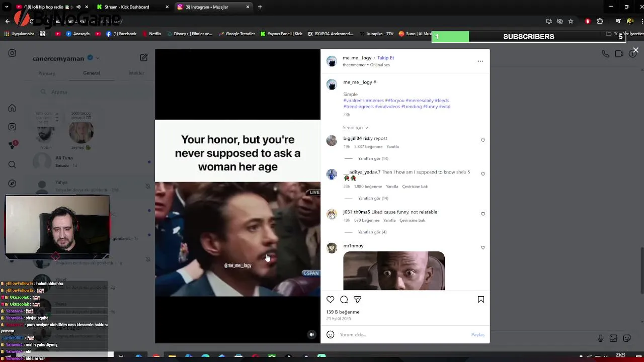Like mr1nmoy's comment
Image resolution: width=644 pixels, height=362 pixels.
[x=483, y=248]
